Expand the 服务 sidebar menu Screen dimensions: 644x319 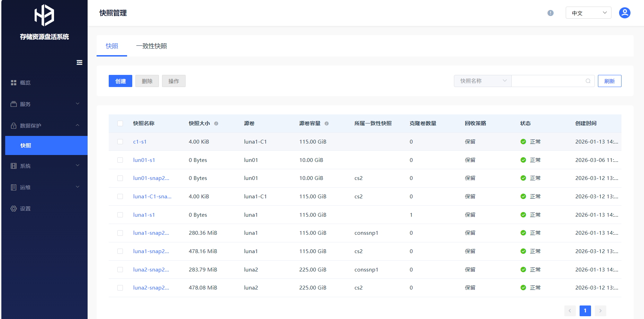[x=45, y=104]
